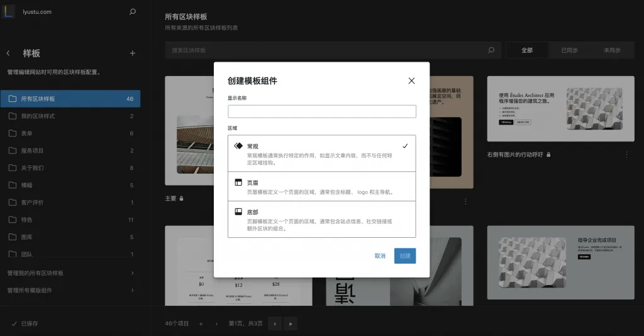The image size is (644, 336).
Task: Click 取消 to cancel the dialog
Action: pos(380,256)
